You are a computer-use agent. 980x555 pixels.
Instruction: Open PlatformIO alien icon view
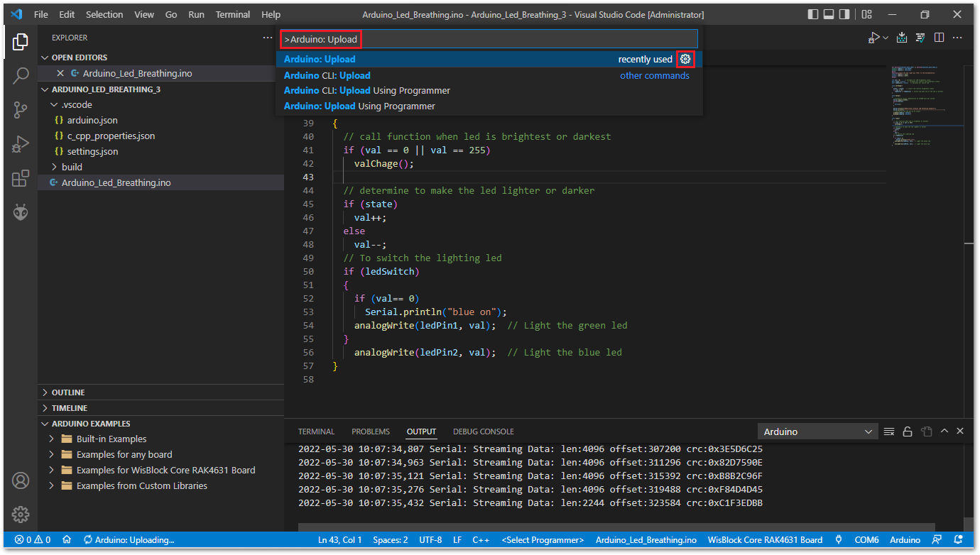21,211
